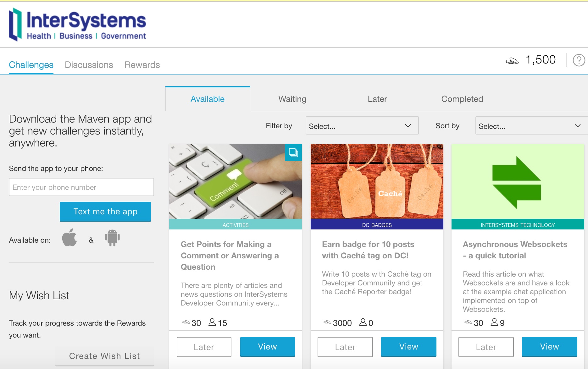Click 'There are plenty of articles' description

[x=234, y=294]
